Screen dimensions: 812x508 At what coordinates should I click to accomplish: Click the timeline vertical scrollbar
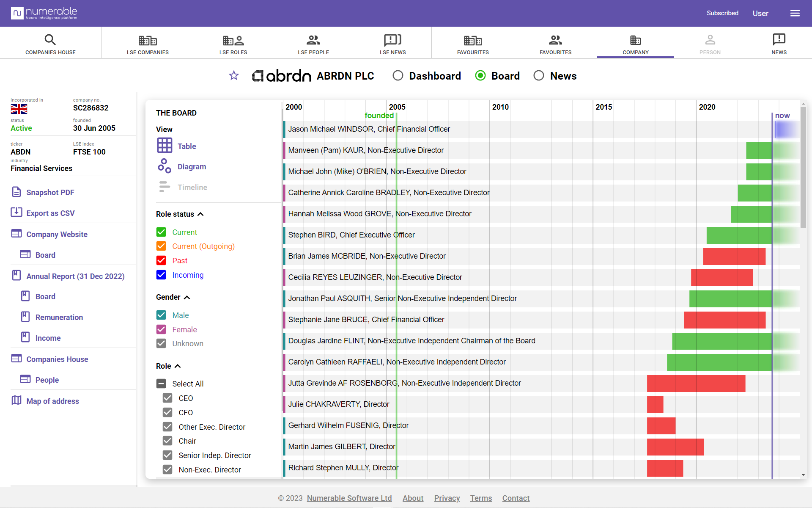pyautogui.click(x=803, y=167)
